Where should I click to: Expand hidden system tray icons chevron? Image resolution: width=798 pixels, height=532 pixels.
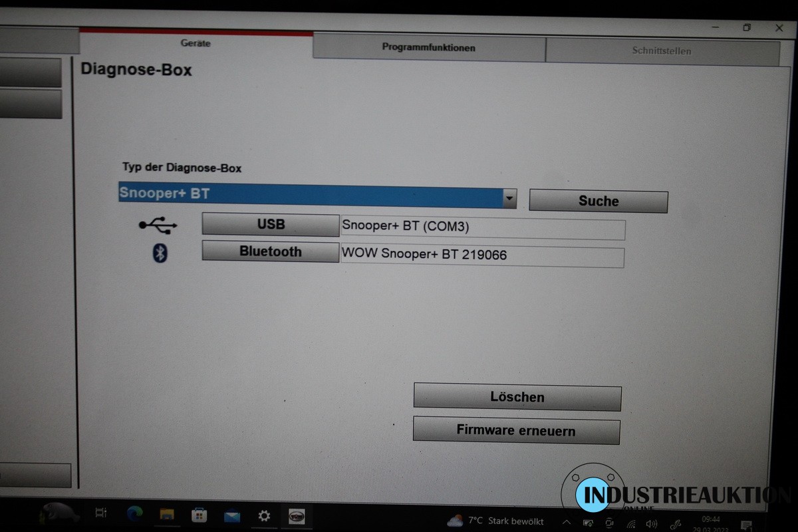point(567,522)
